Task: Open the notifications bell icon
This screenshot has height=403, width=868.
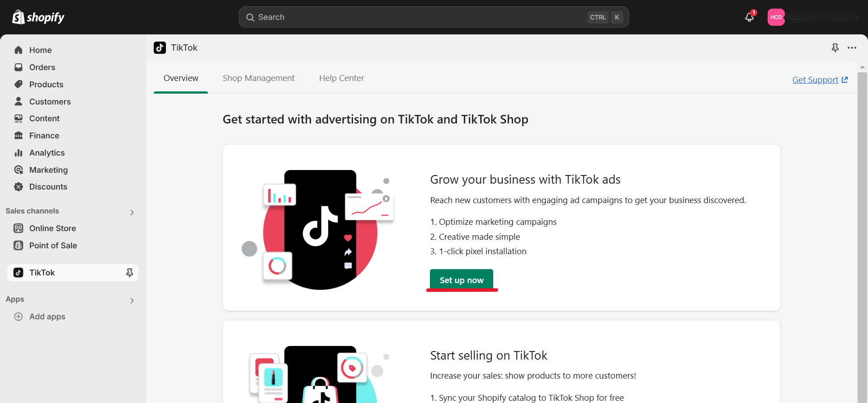Action: [749, 17]
